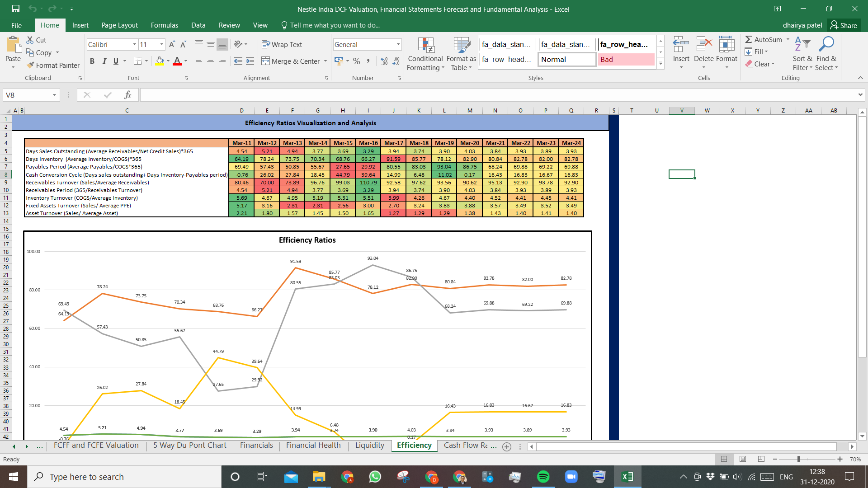Switch to the Financial Health sheet tab
Viewport: 868px width, 488px height.
pos(313,445)
